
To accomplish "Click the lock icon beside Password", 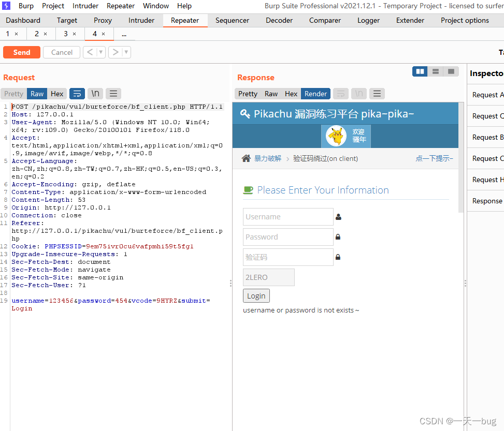I will tap(338, 236).
